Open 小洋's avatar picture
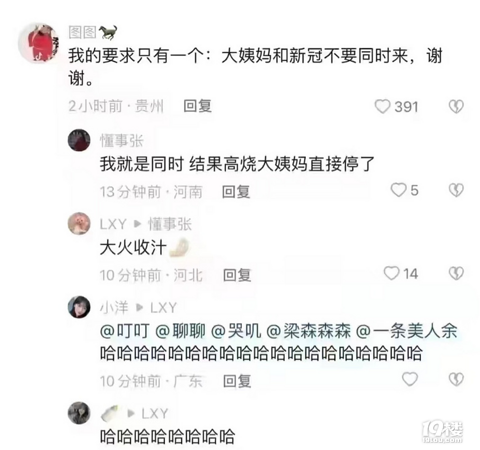The width and height of the screenshot is (480, 450). tap(79, 307)
